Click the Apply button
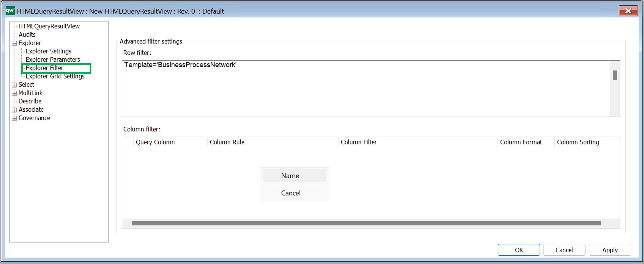 coord(610,250)
